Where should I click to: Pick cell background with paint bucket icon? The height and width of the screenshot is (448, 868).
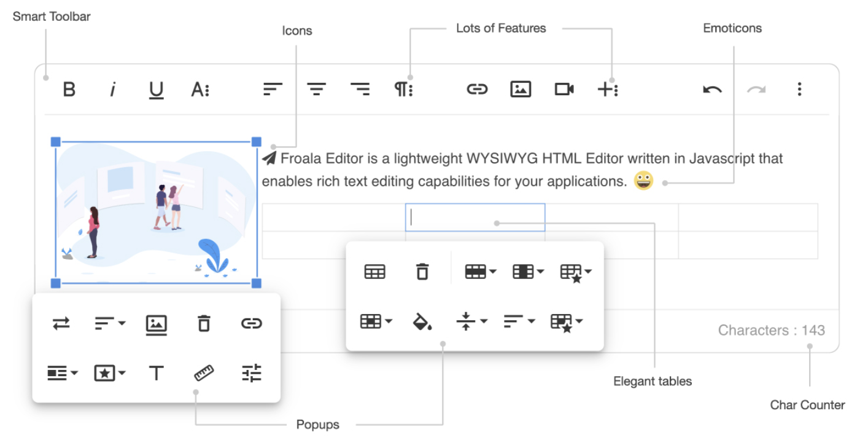pos(422,321)
